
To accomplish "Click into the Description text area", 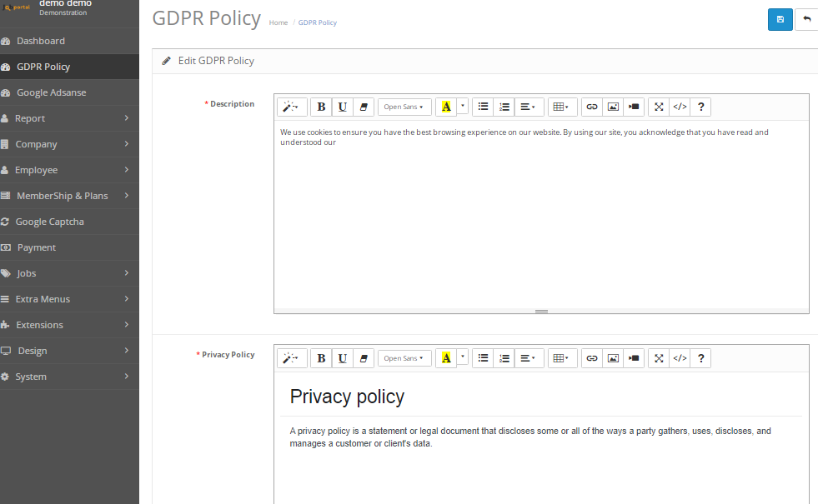I will 540,217.
